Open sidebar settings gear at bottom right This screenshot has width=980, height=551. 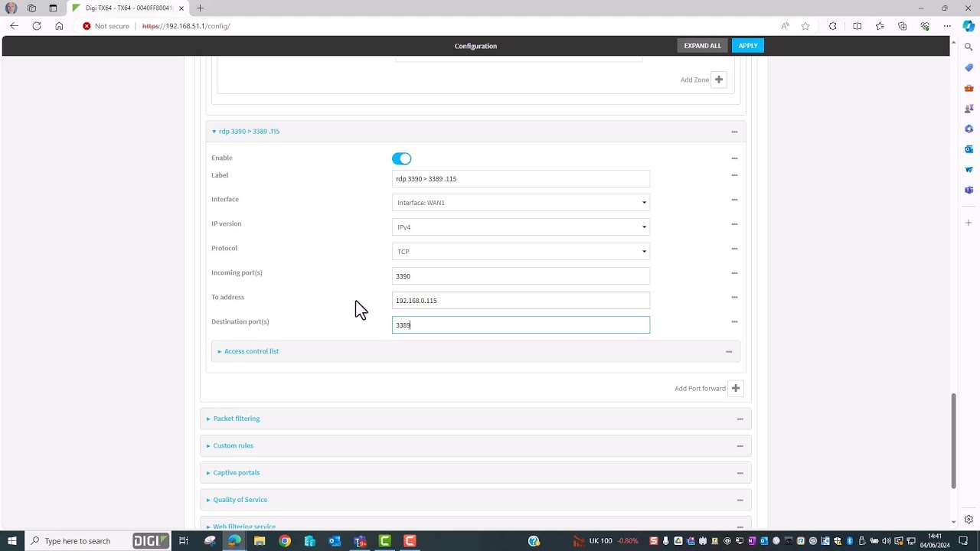(969, 520)
